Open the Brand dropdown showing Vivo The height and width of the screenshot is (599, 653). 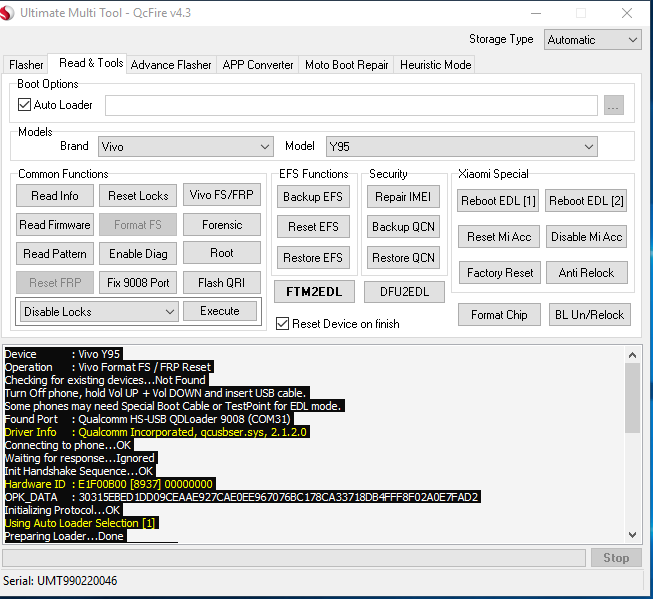tap(186, 147)
